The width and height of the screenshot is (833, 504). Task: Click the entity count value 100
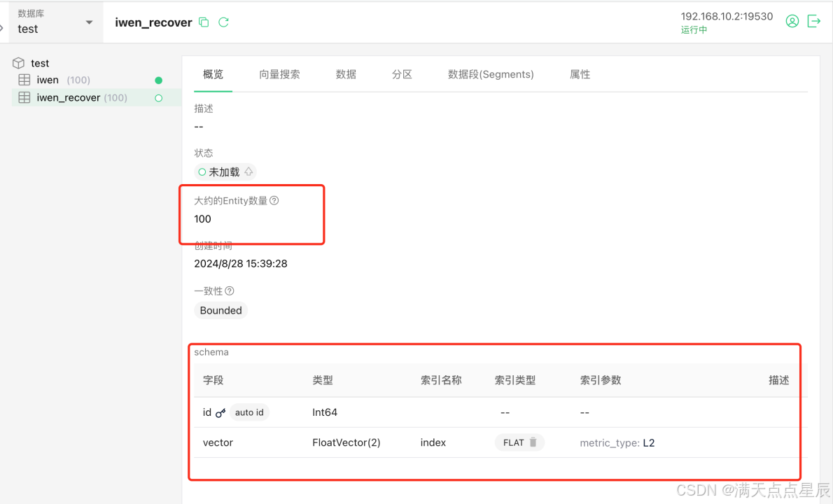(x=202, y=219)
